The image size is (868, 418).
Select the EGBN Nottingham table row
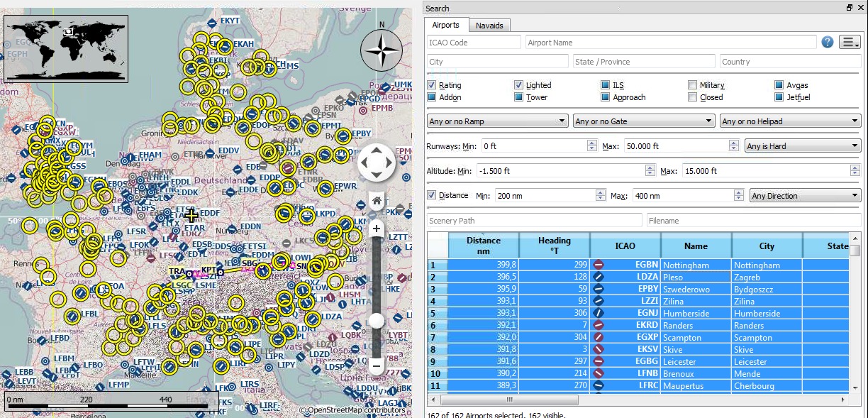[x=638, y=265]
